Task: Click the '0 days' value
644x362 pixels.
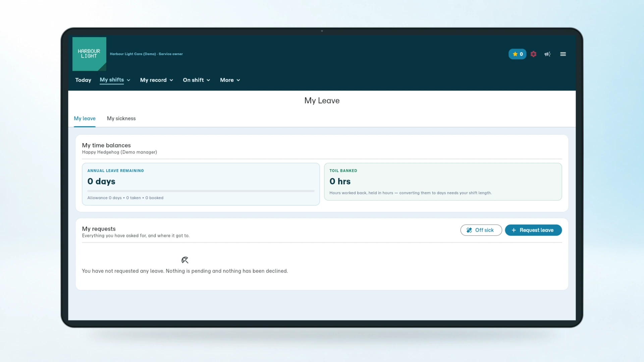Action: [x=101, y=181]
